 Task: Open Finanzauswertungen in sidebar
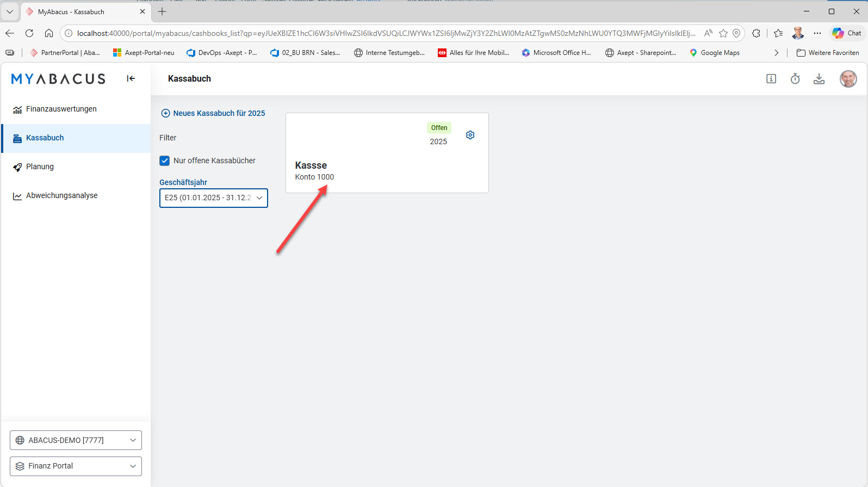(x=76, y=109)
